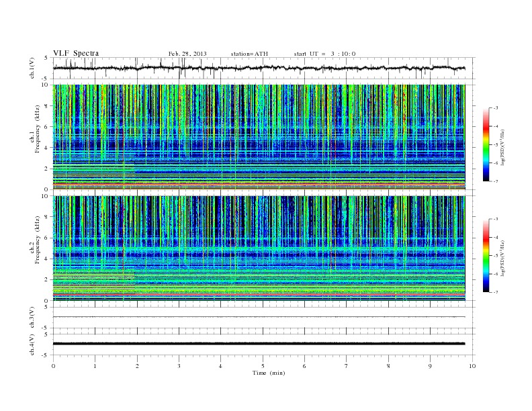532x411 pixels.
Task: Click the ch.1 colorbar "log(PSD)(V²/Hz)" label
Action: [x=503, y=147]
